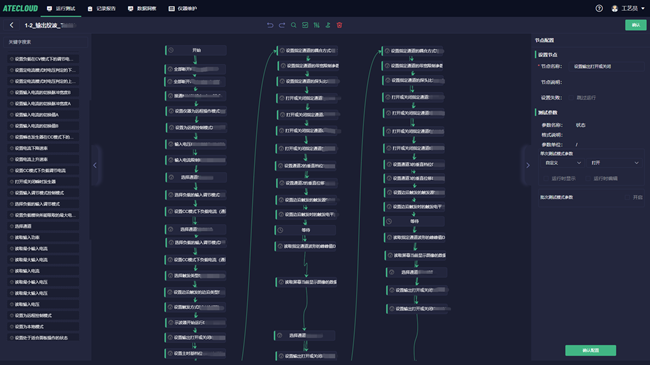Tick the 跳过运行 checkbox
Image resolution: width=650 pixels, height=365 pixels.
pyautogui.click(x=571, y=98)
